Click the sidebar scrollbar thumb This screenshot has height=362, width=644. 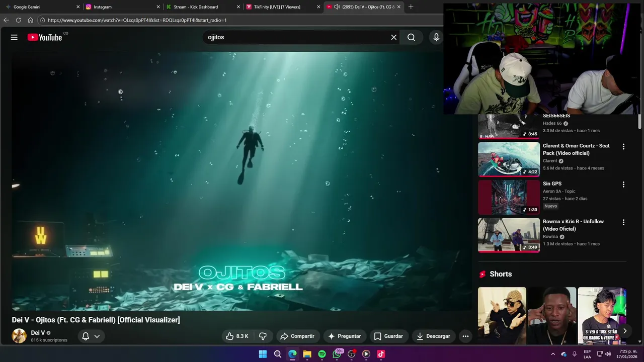click(639, 121)
